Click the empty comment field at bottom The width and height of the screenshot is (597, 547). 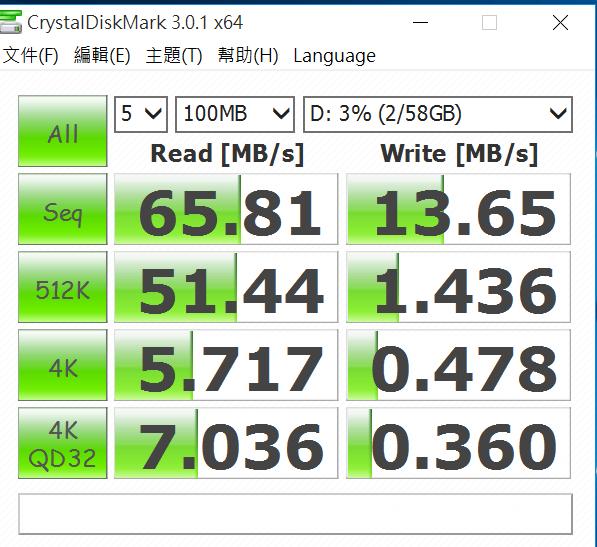tap(295, 514)
